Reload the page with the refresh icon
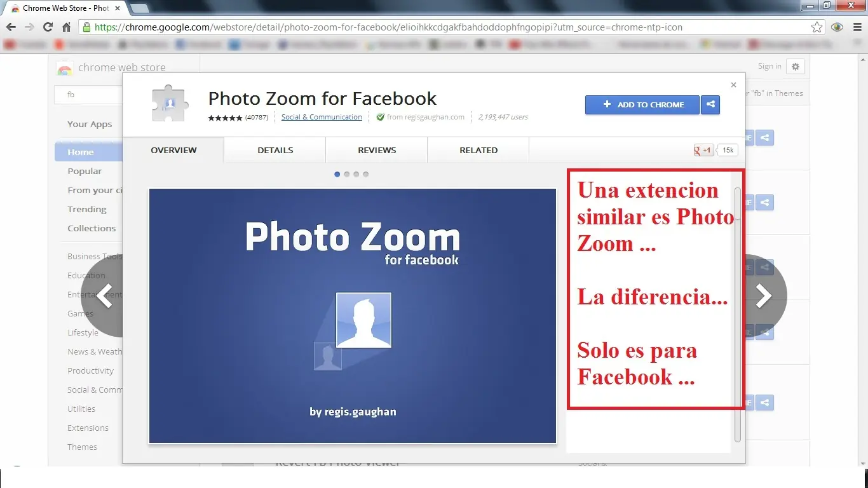 [x=48, y=27]
